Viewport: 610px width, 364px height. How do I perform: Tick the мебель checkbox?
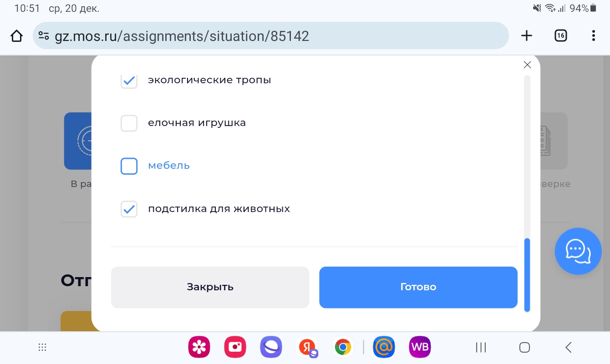click(x=129, y=166)
